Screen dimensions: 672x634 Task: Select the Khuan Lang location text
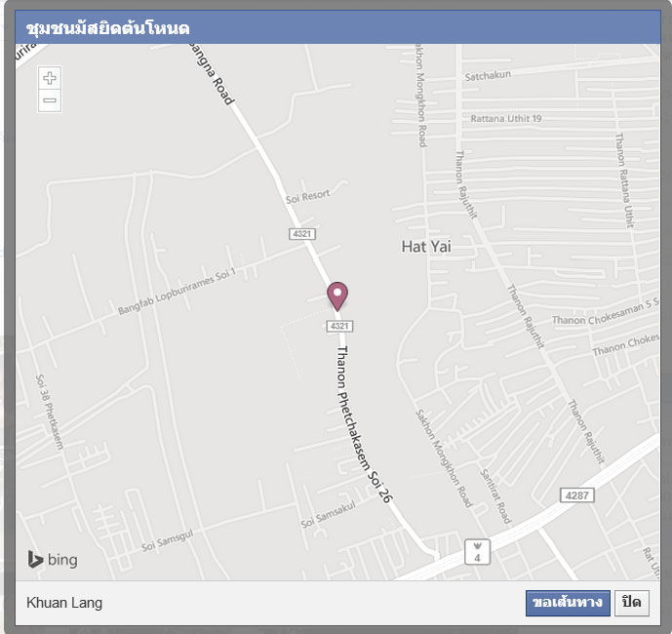coord(64,603)
